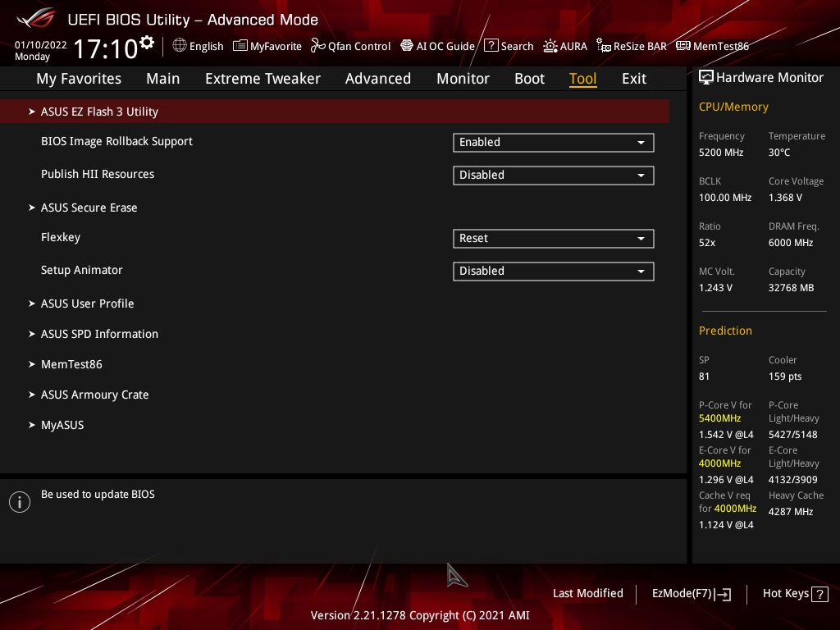This screenshot has width=840, height=630.
Task: Click the Prediction section heading
Action: (725, 331)
